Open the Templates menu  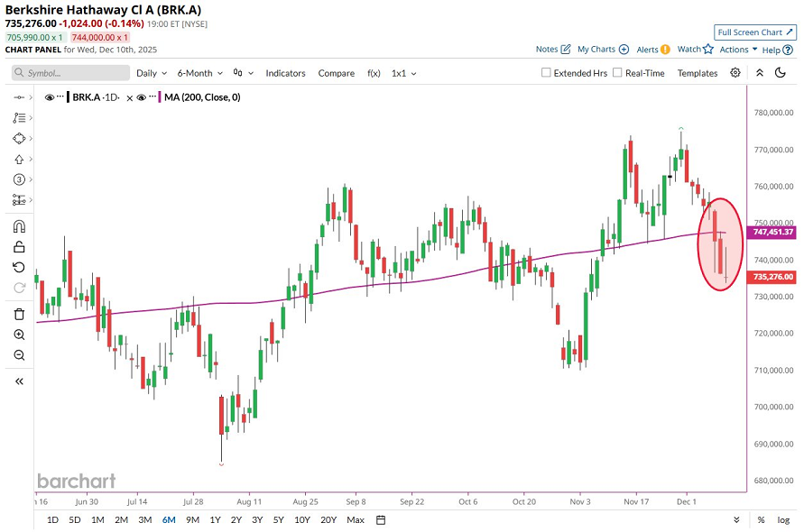click(698, 73)
